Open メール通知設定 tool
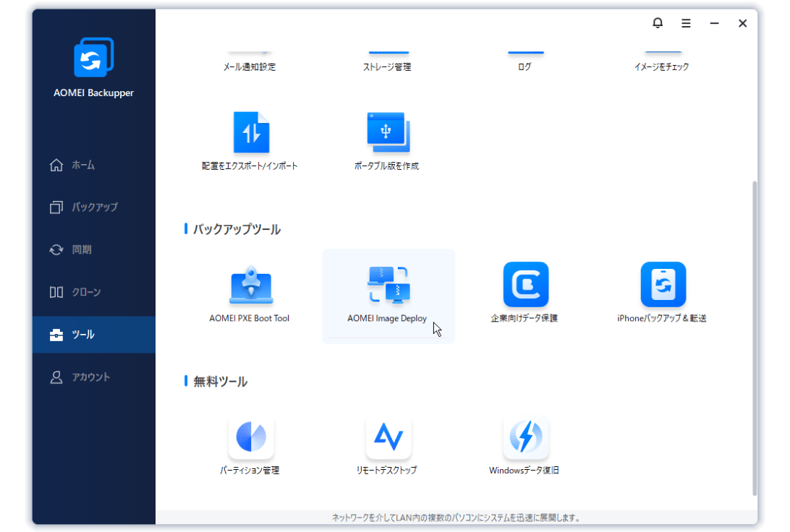 (250, 66)
